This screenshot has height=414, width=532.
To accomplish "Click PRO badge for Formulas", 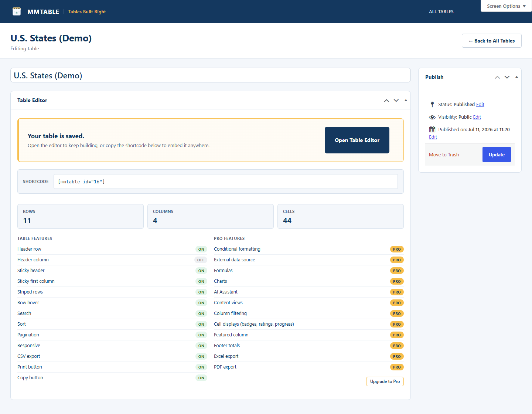I will 397,271.
